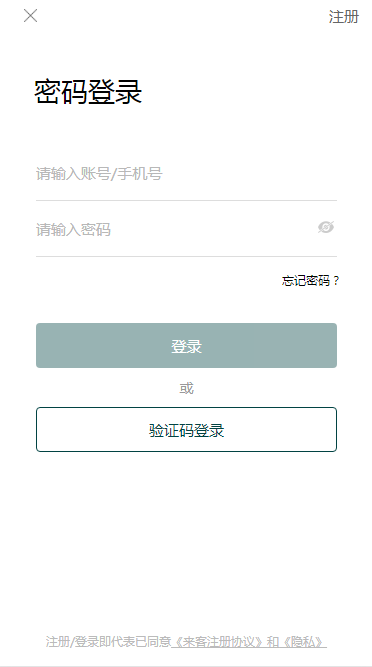Image resolution: width=372 pixels, height=667 pixels.
Task: Open the 注册 registration page
Action: (344, 17)
